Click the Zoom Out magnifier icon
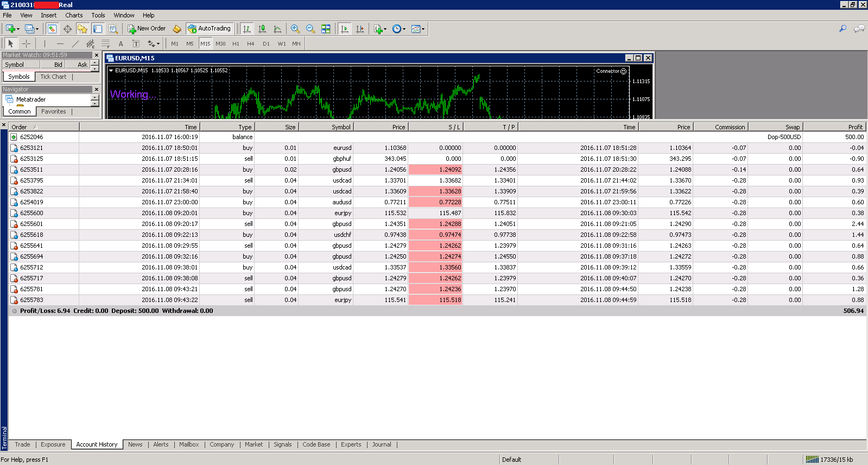This screenshot has width=868, height=465. pos(310,29)
